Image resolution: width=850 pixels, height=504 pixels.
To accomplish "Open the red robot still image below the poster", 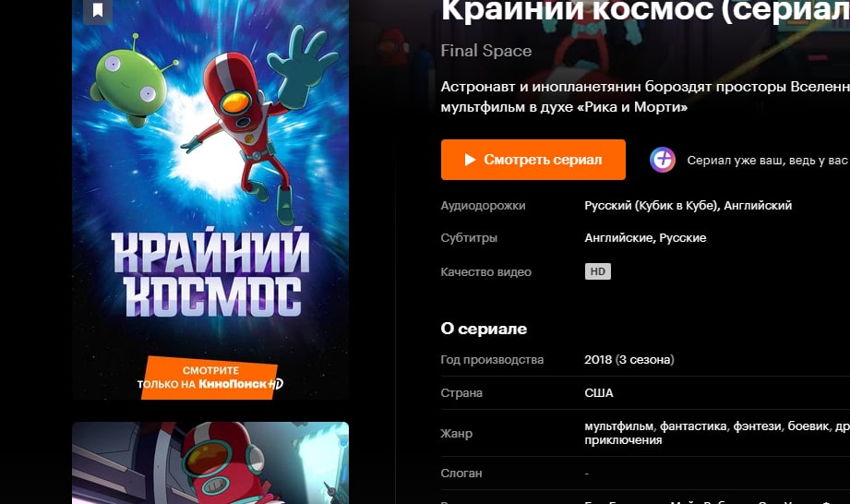I will pyautogui.click(x=210, y=462).
